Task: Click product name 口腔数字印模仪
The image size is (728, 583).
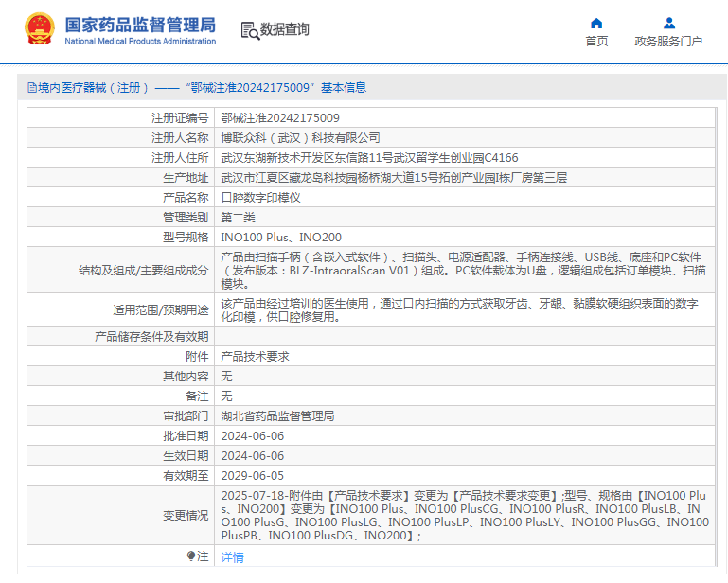Action: (261, 198)
